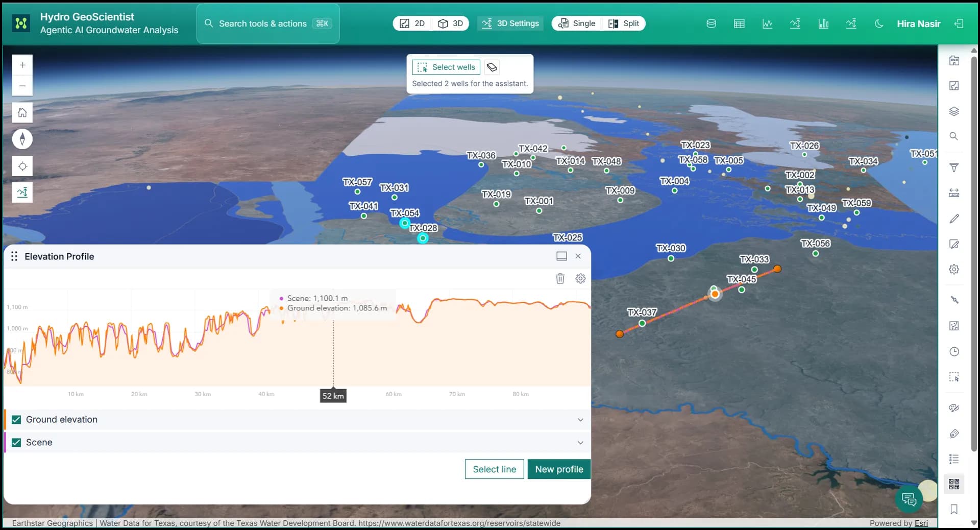Zoom out the map with minus button
This screenshot has width=980, height=530.
click(22, 86)
